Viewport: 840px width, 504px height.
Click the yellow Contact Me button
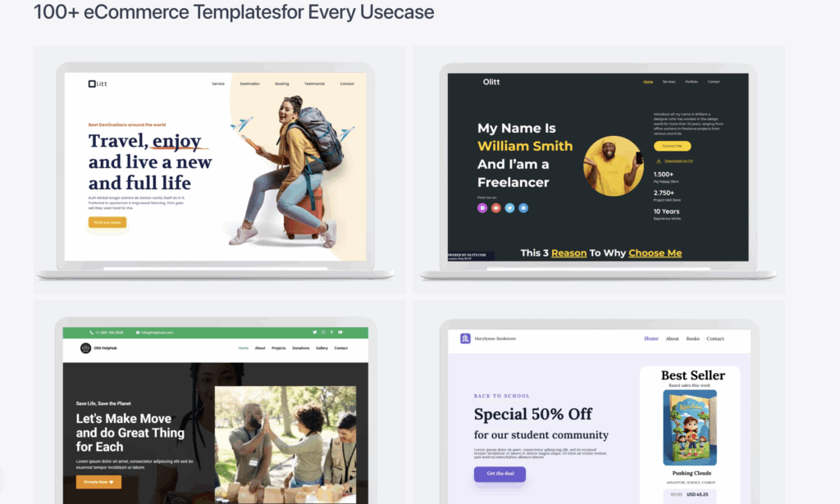click(x=672, y=146)
